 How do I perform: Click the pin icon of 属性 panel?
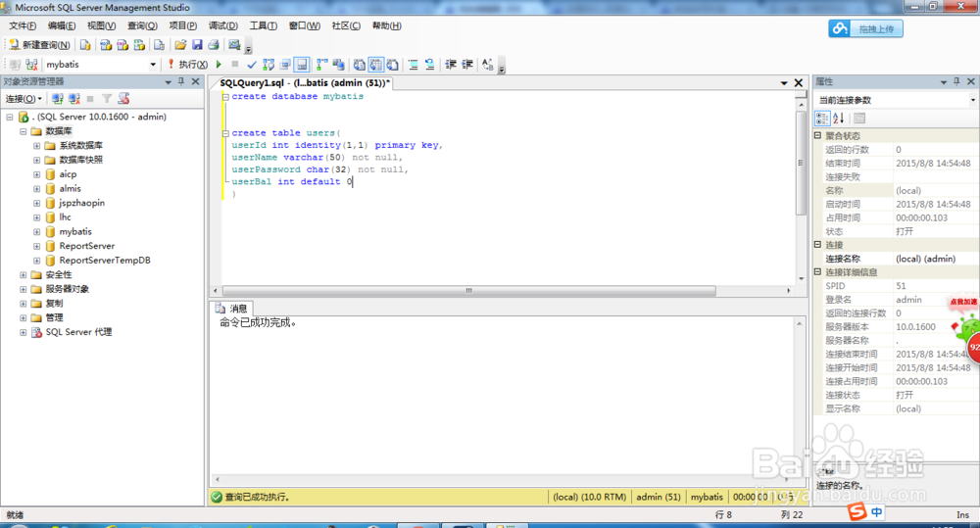point(956,82)
